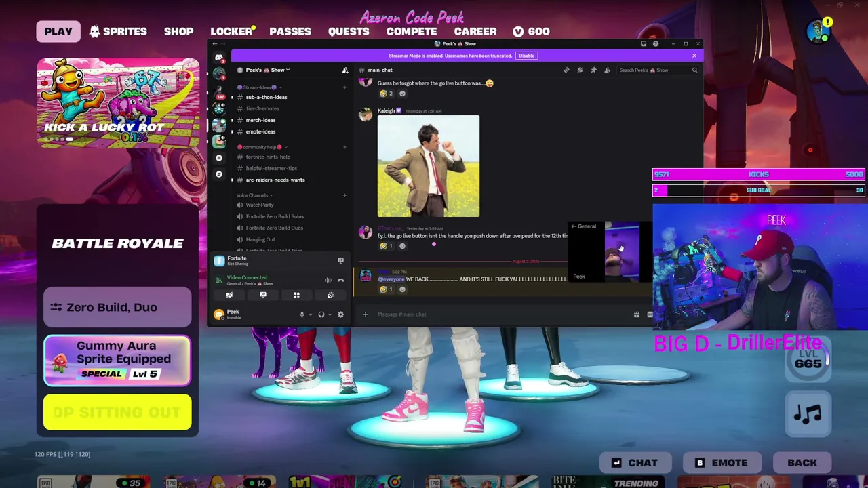Click the Fortnite PLAY button tab
The width and height of the screenshot is (868, 488).
click(x=58, y=31)
